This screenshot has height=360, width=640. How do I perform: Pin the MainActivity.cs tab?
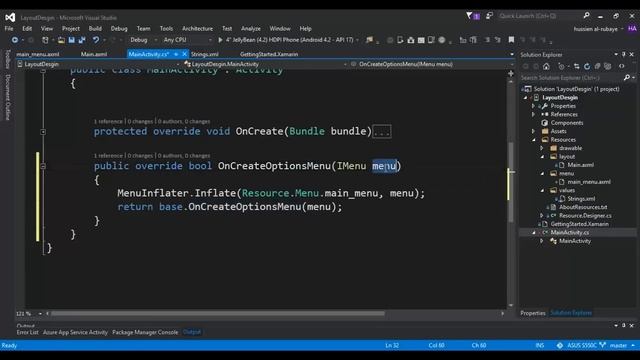[x=176, y=54]
